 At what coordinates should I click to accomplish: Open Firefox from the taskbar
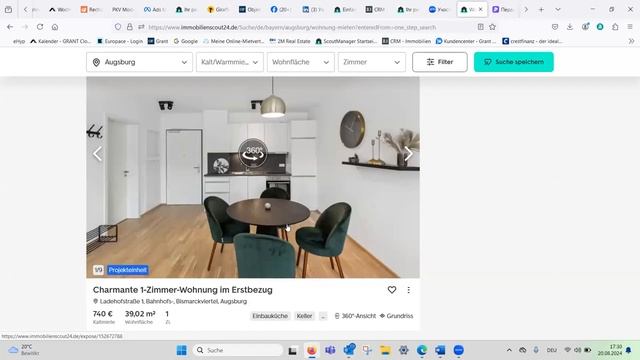[x=311, y=350]
